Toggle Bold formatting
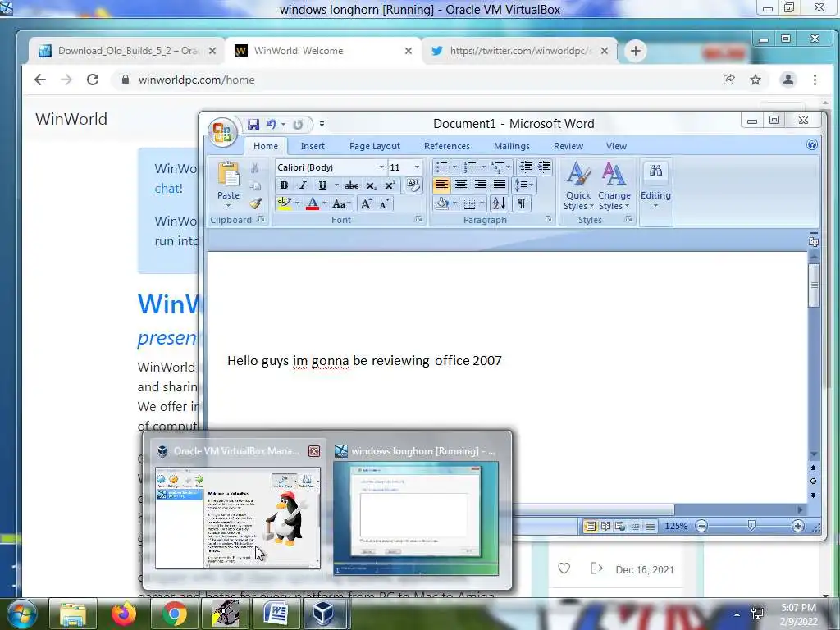 click(x=284, y=185)
